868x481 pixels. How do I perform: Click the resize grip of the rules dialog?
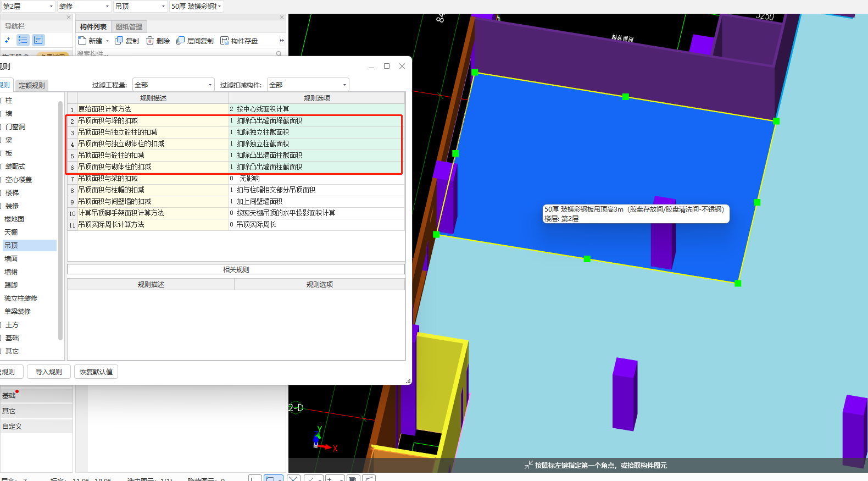[x=408, y=381]
